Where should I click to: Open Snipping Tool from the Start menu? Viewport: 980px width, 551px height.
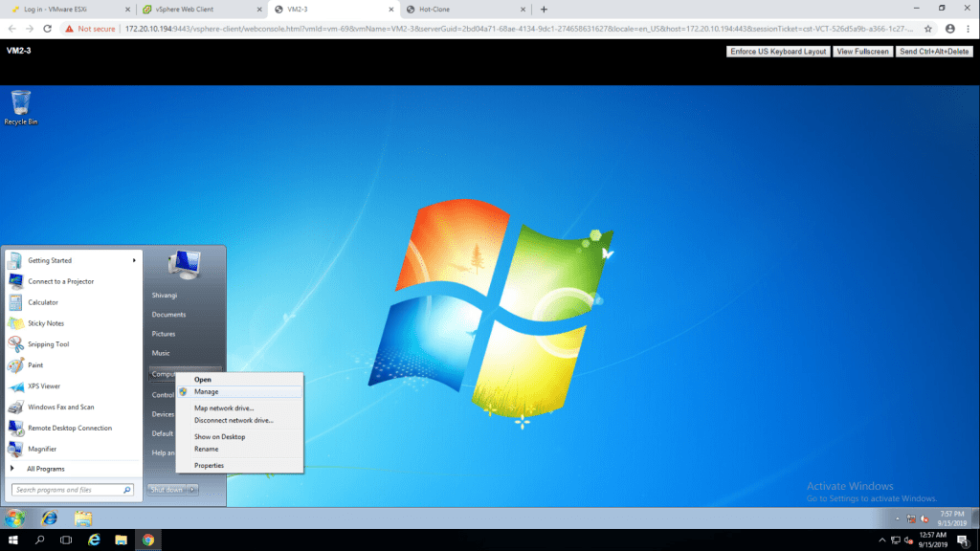click(x=48, y=344)
